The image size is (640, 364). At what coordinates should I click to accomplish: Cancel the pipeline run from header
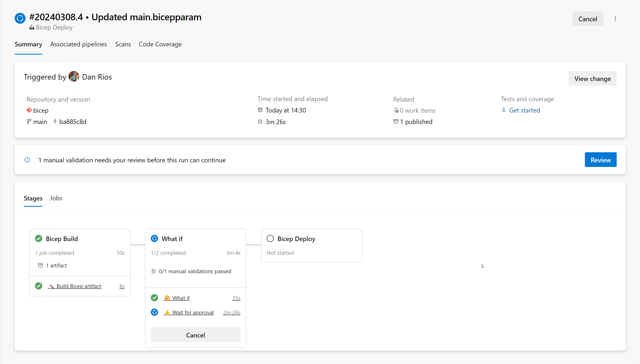tap(588, 19)
